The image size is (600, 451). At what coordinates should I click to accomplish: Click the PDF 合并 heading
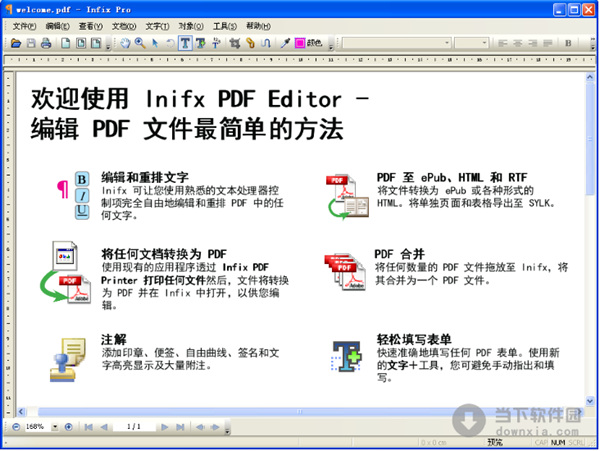[x=399, y=254]
